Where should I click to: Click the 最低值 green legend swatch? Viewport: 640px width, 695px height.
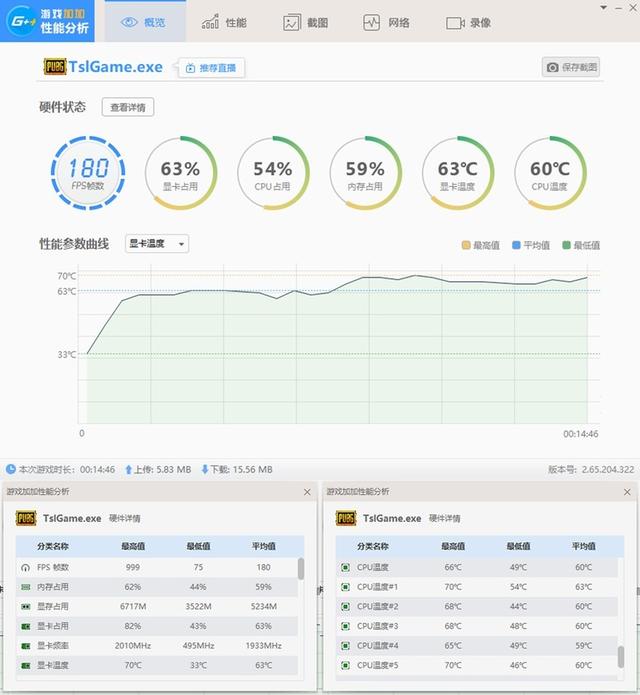tap(566, 245)
